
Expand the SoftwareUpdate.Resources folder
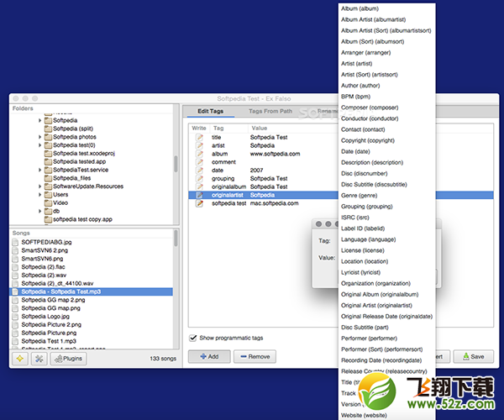click(39, 186)
